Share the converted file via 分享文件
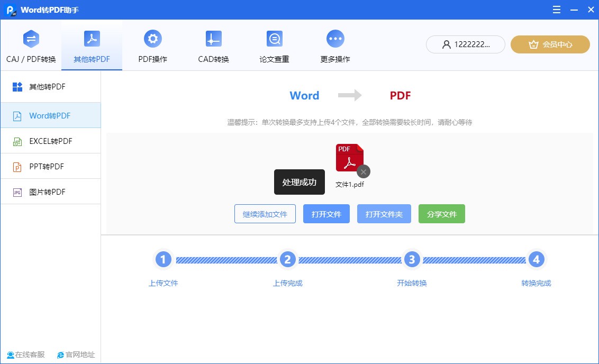The width and height of the screenshot is (599, 364). point(442,214)
